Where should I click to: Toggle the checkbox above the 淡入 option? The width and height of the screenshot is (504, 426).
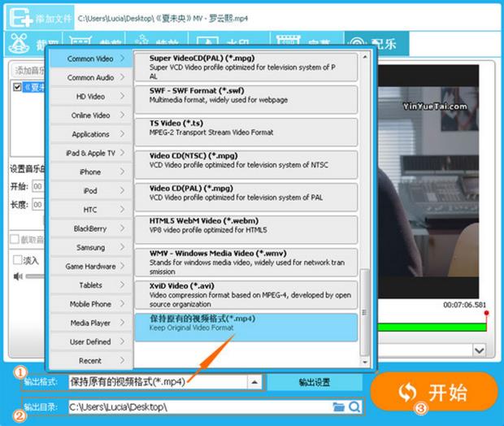point(14,239)
